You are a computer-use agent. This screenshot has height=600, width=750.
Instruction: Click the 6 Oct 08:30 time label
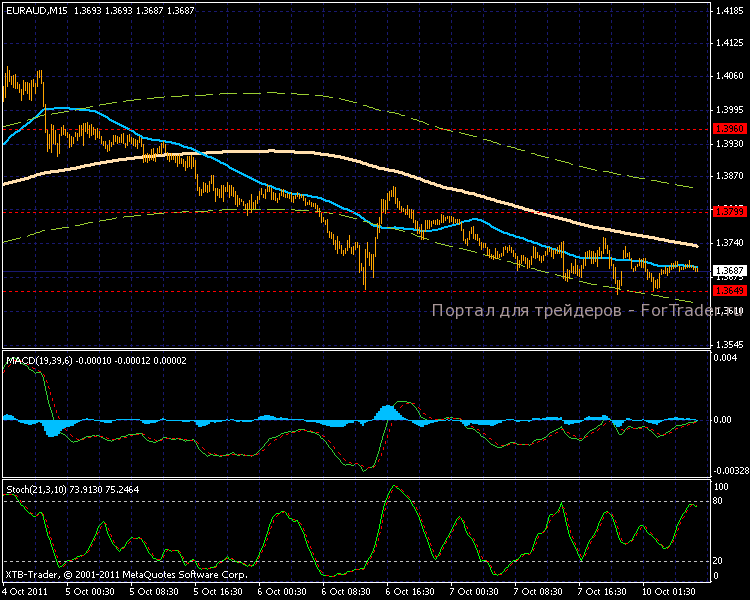[x=346, y=592]
